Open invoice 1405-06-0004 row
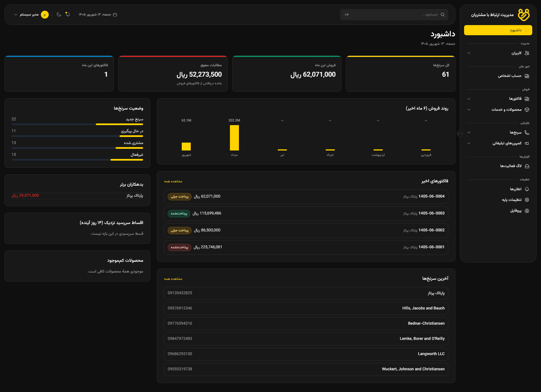 (x=306, y=196)
